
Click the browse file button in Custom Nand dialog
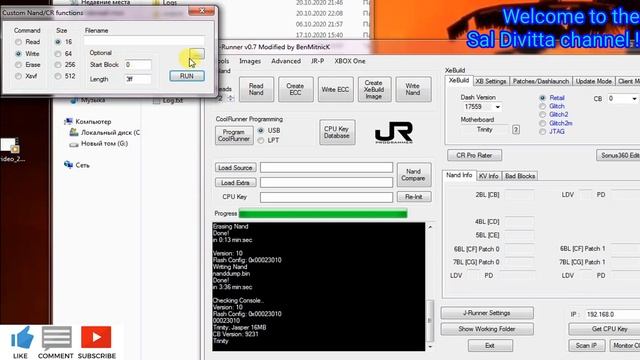(197, 54)
